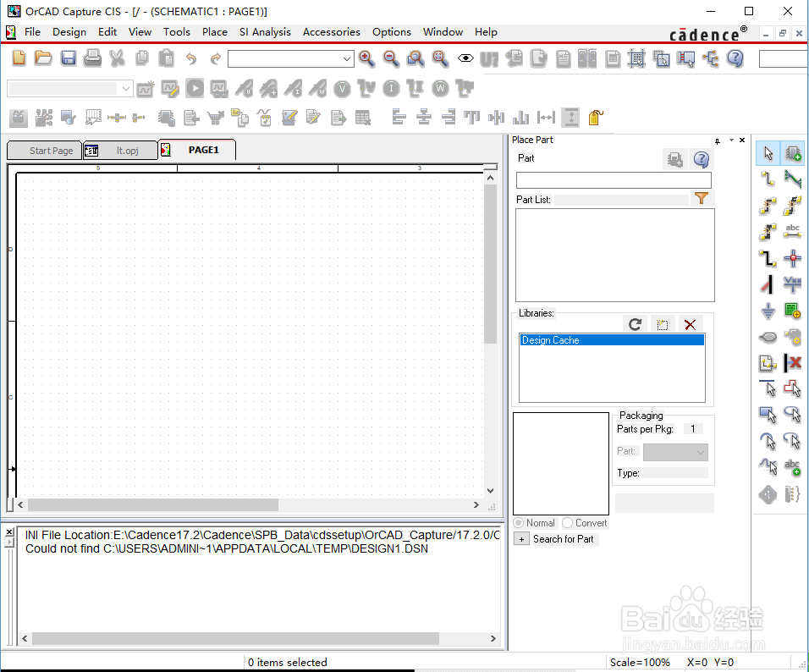Click the eye fisheye view icon
Viewport: 809px width, 672px height.
click(465, 58)
